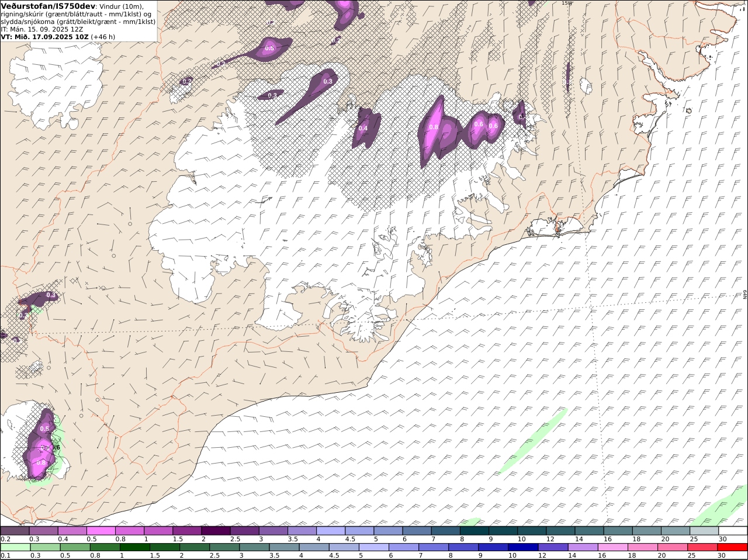Pick the darkest green 1 swatch in rain legend

pyautogui.click(x=135, y=548)
